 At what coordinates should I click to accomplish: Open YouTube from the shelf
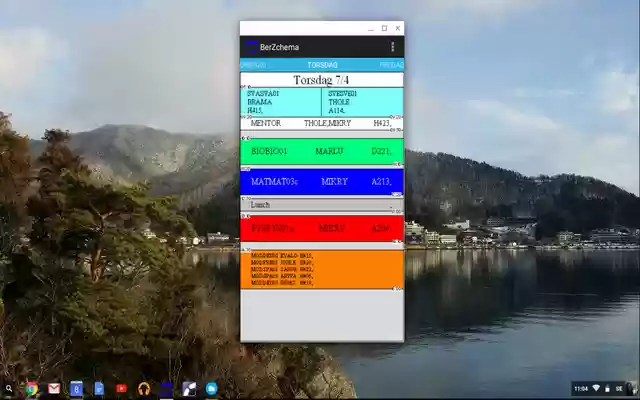point(121,388)
